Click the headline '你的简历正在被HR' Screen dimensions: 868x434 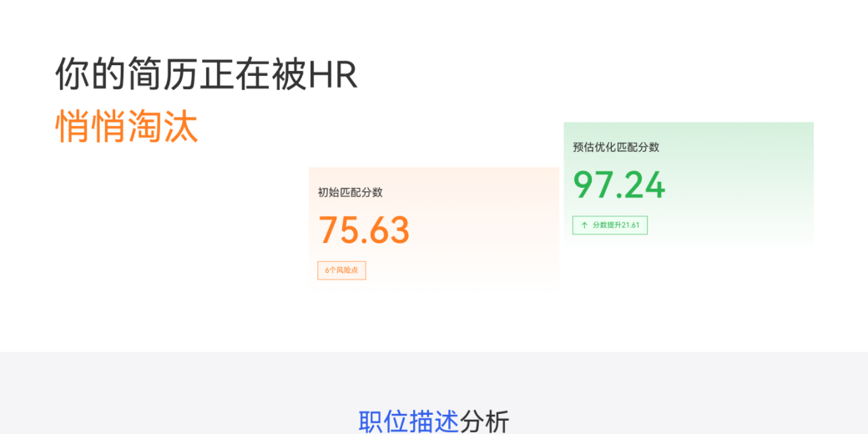[x=206, y=73]
